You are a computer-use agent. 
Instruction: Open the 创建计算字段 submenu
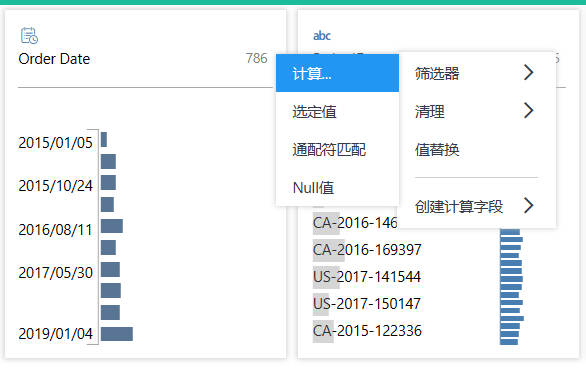pos(476,206)
